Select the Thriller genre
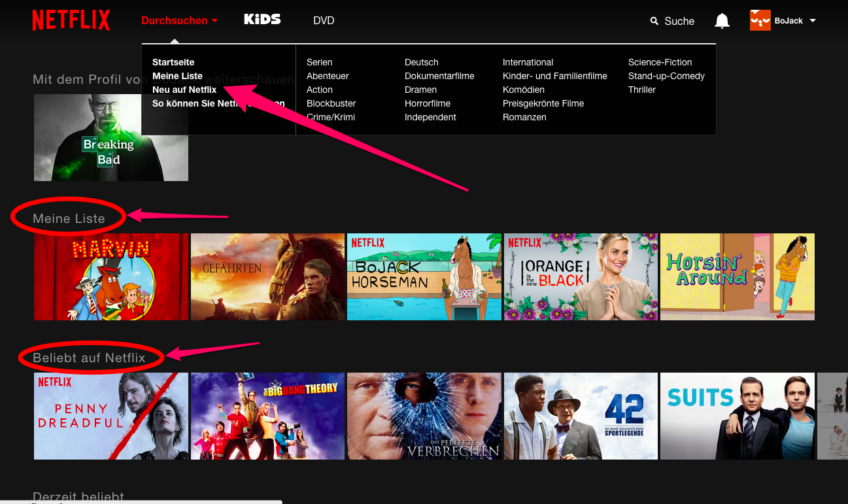The image size is (848, 504). point(642,90)
